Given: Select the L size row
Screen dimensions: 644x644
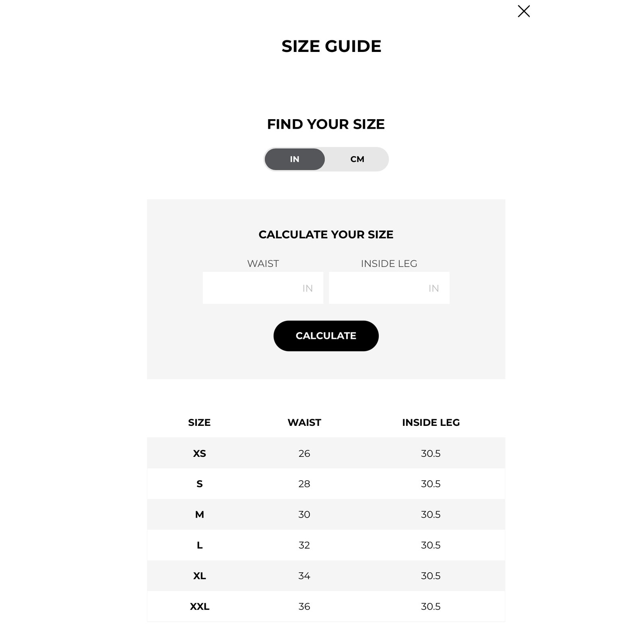Looking at the screenshot, I should click(x=326, y=545).
